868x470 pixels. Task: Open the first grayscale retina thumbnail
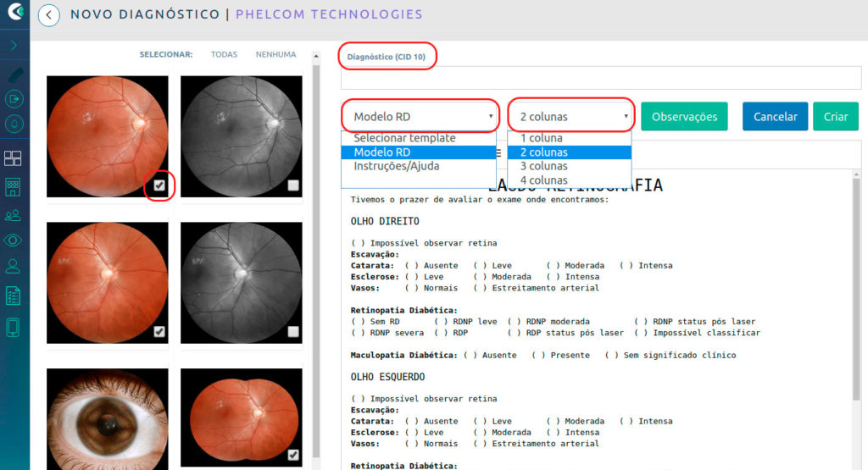pyautogui.click(x=242, y=136)
